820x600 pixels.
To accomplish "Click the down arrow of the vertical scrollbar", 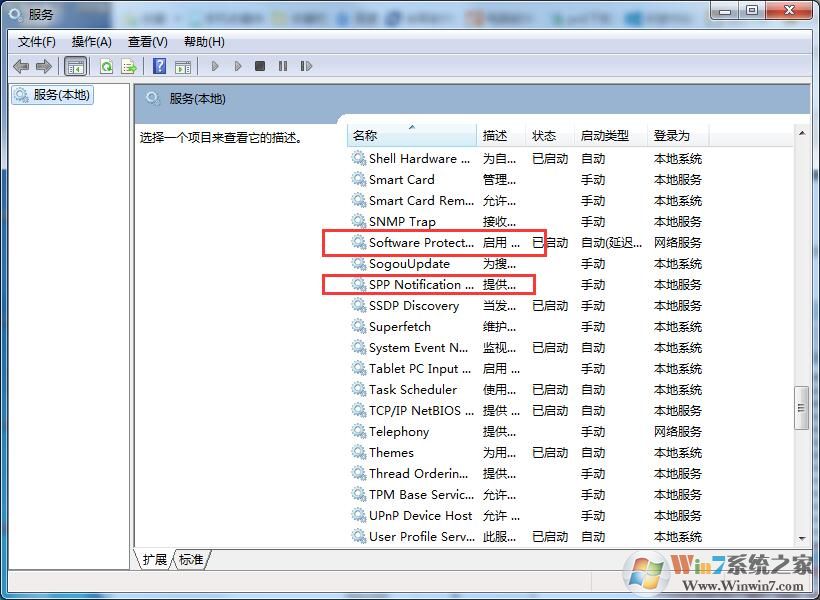I will coord(801,540).
